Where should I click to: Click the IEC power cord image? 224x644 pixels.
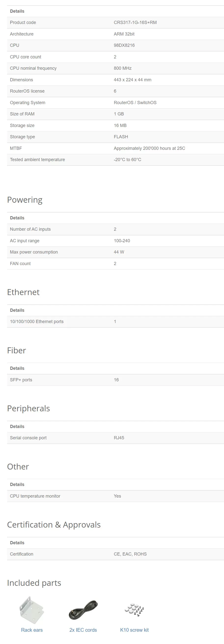click(x=83, y=610)
